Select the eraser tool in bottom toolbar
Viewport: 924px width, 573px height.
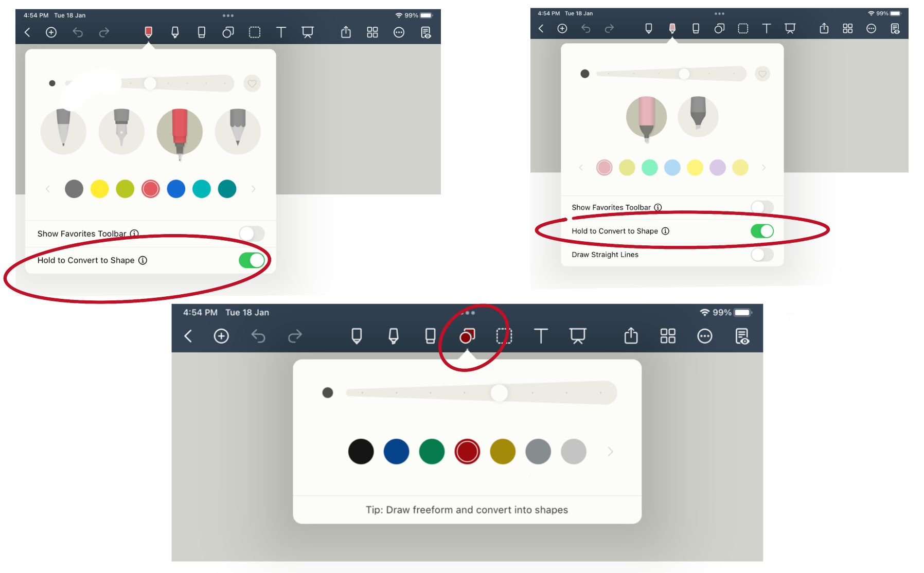coord(430,336)
